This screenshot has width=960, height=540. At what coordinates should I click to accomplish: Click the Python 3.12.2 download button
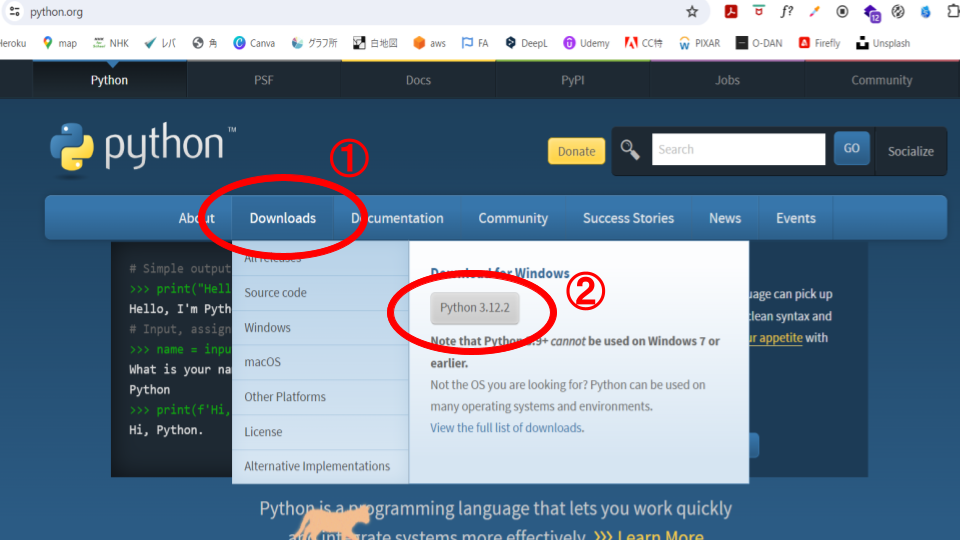pos(474,307)
